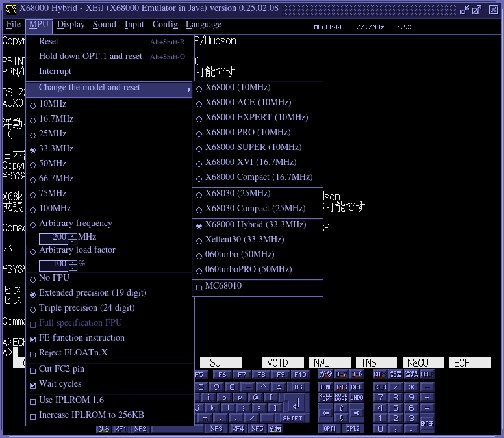This screenshot has height=438, width=504.
Task: Click the on-screen CAPS key
Action: click(380, 374)
